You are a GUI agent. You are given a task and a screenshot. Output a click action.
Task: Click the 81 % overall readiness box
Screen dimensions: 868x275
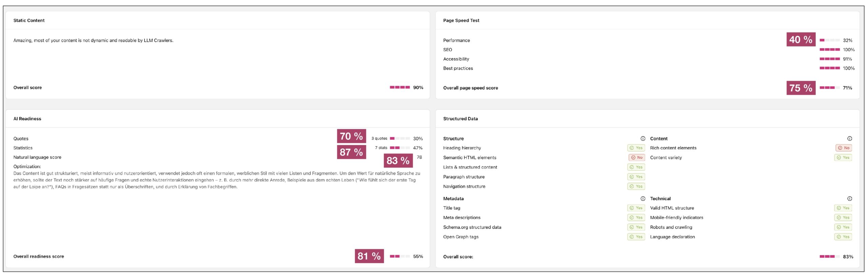(369, 256)
